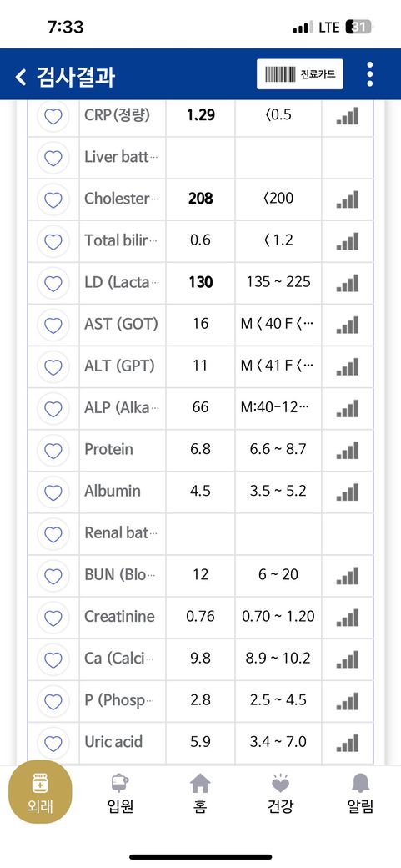View trend chart icon for CRP(정량)
401x868 pixels.
coord(348,116)
